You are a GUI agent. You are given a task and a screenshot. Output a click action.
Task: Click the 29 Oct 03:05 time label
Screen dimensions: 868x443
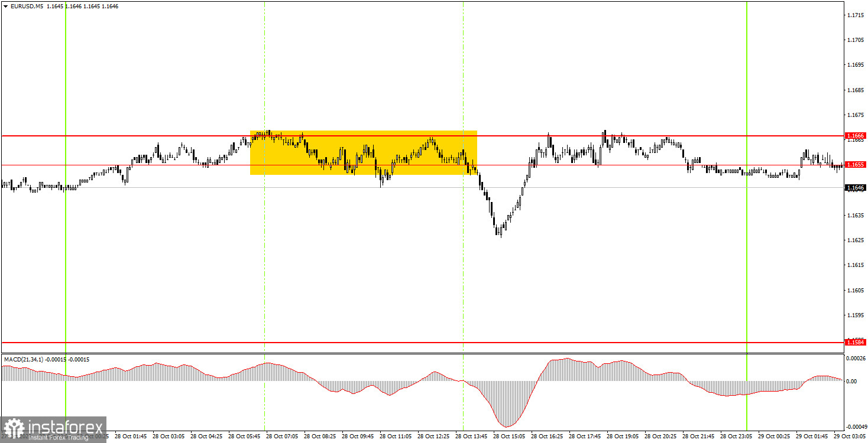[851, 437]
